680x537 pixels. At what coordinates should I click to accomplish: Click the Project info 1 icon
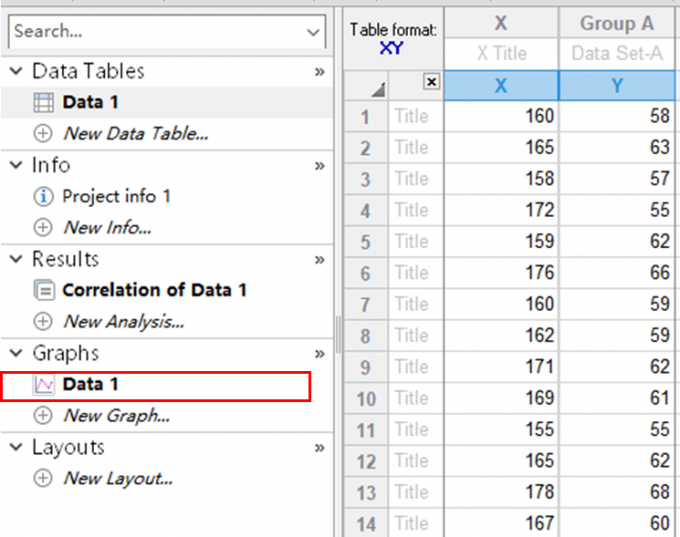44,196
